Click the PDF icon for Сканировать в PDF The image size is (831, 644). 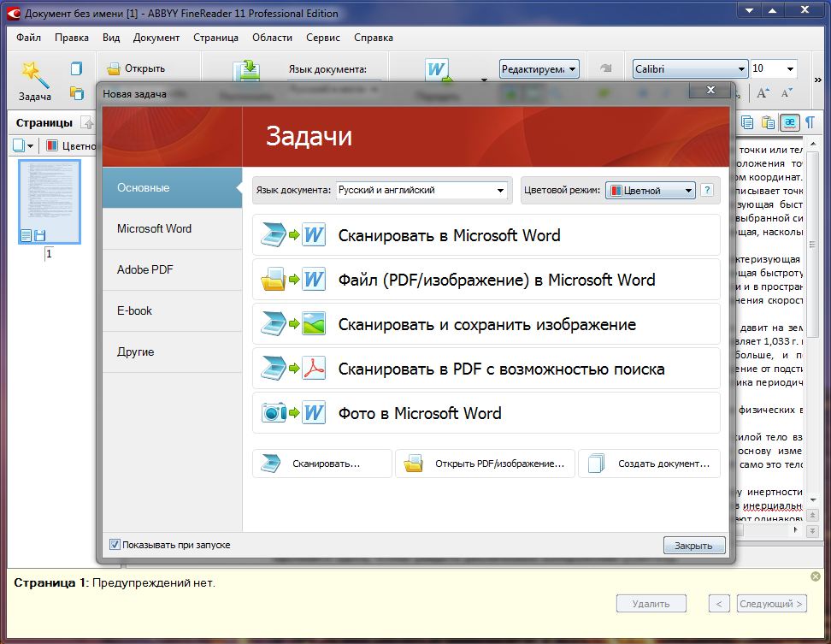tap(314, 369)
